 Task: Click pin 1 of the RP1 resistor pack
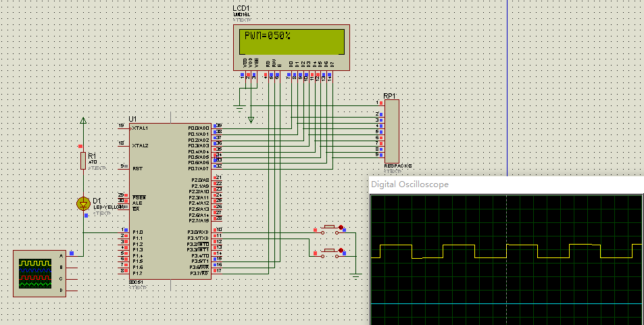(x=380, y=103)
